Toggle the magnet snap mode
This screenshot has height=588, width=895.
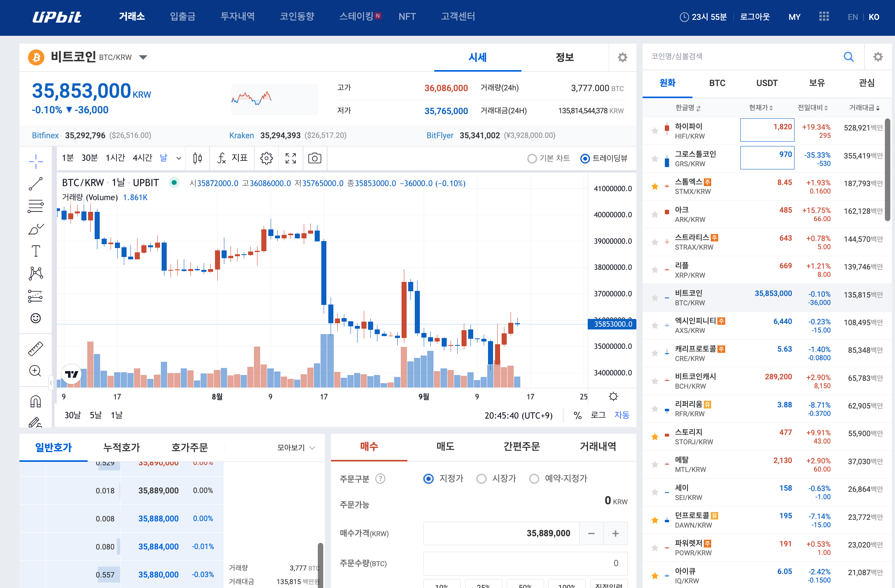point(35,401)
